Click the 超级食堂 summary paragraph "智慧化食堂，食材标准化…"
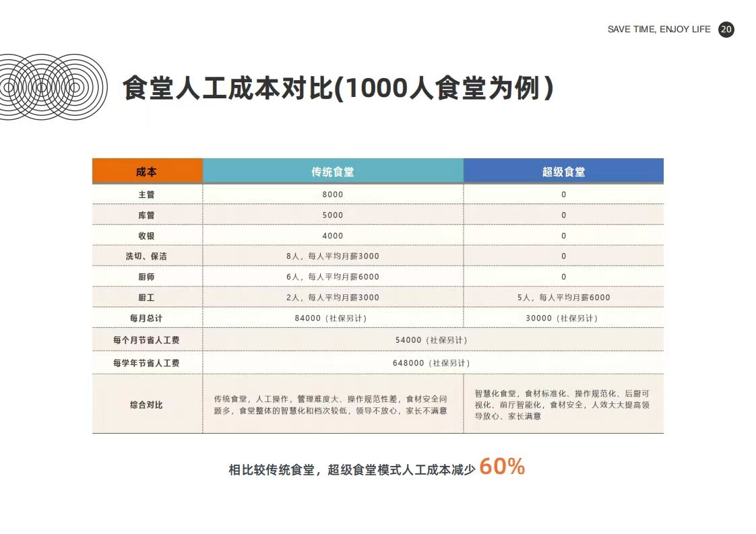 [562, 405]
